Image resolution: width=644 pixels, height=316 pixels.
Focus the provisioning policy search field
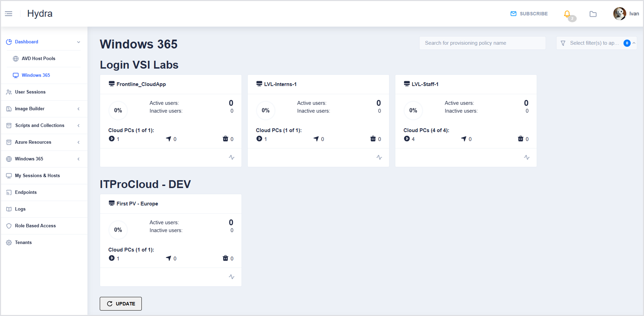tap(482, 43)
